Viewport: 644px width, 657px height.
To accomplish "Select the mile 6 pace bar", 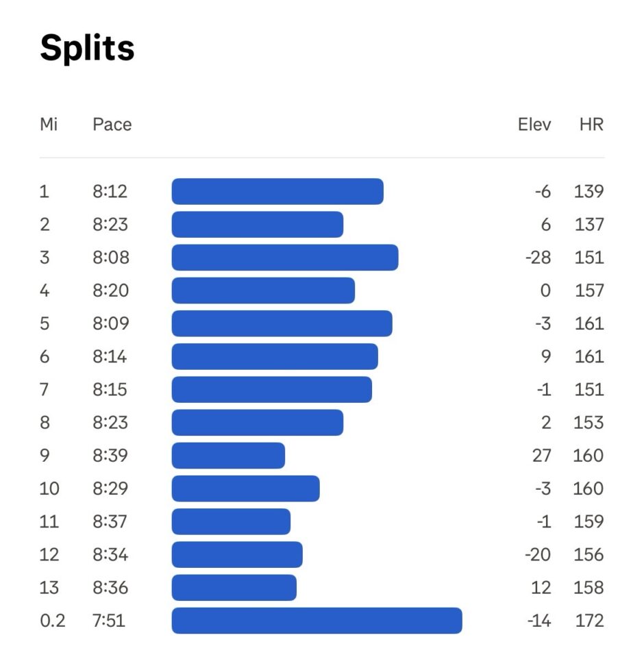I will [275, 356].
